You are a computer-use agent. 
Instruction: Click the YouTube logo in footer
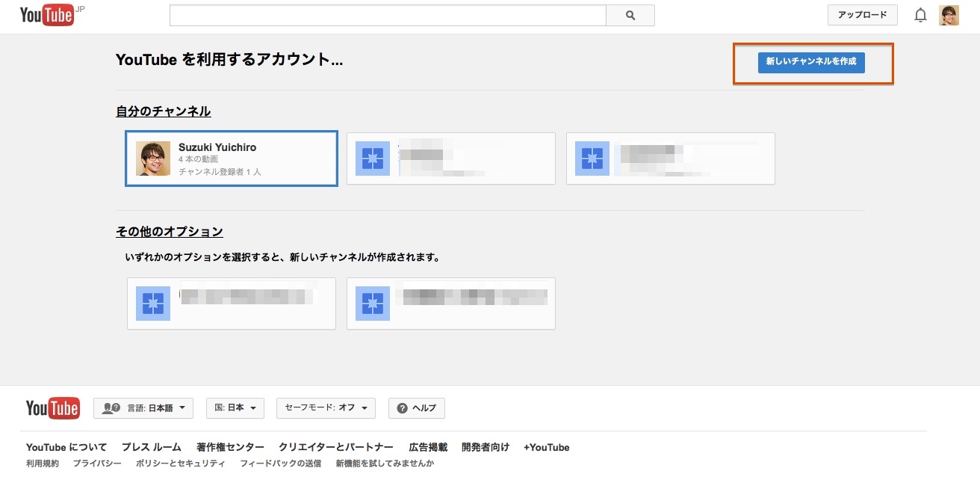point(53,408)
